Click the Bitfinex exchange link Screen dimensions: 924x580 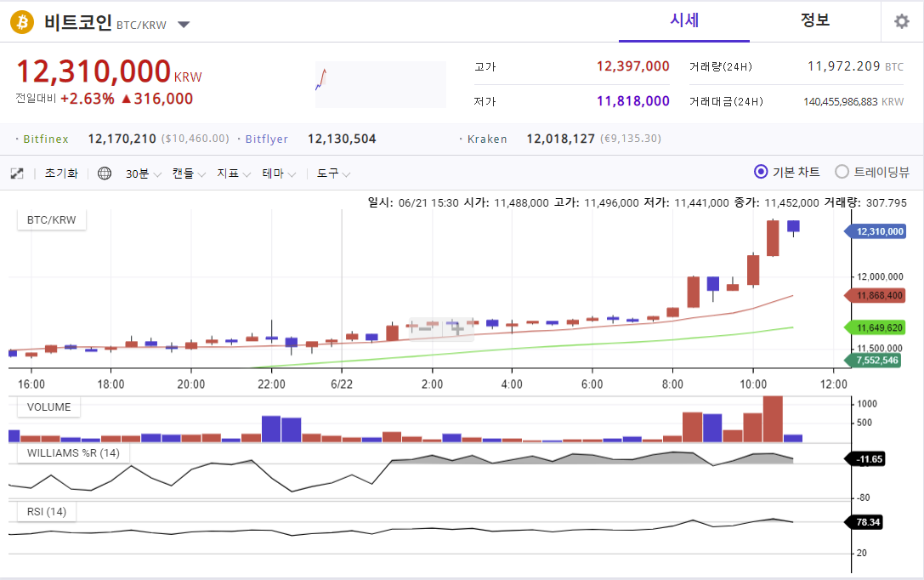click(x=46, y=139)
